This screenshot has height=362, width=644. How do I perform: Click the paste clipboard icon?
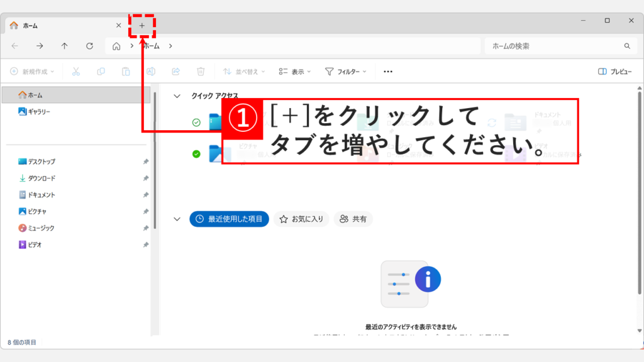126,72
